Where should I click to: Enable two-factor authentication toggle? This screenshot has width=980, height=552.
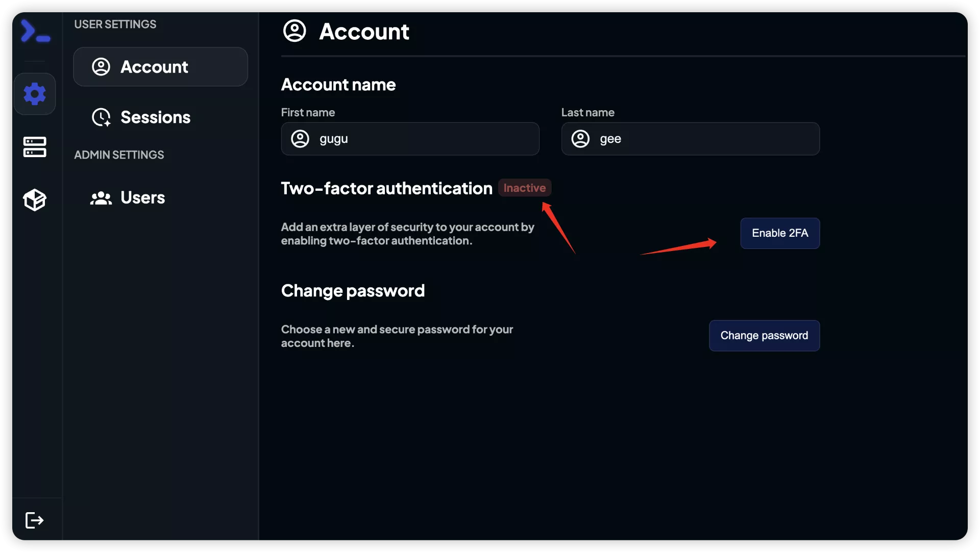point(779,233)
